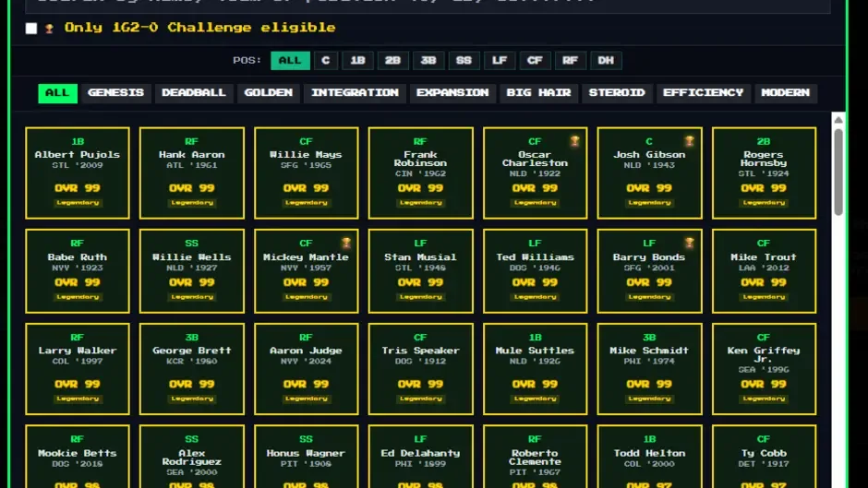Filter by CF position
868x488 pixels.
(x=535, y=60)
